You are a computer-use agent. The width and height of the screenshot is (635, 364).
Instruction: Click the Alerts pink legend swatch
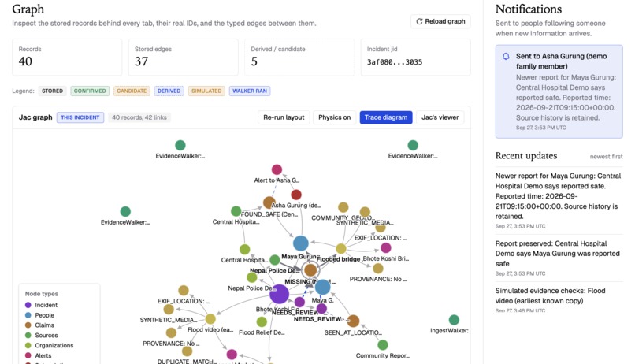28,355
